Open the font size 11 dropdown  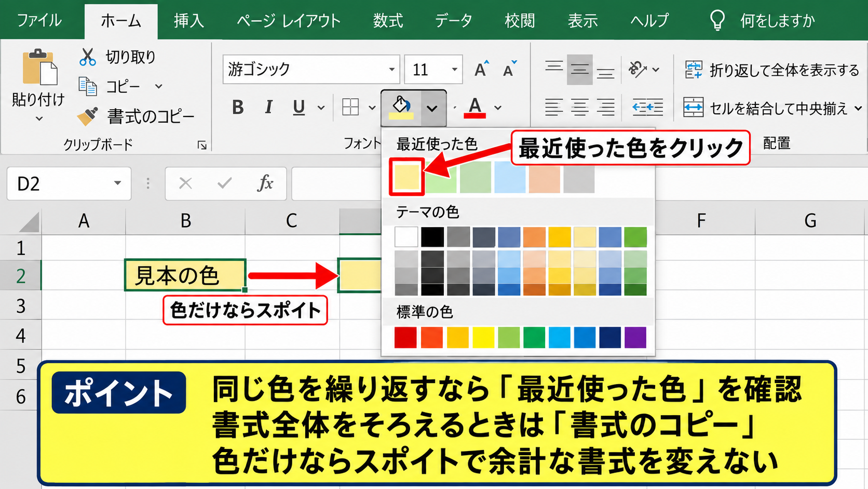coord(454,69)
